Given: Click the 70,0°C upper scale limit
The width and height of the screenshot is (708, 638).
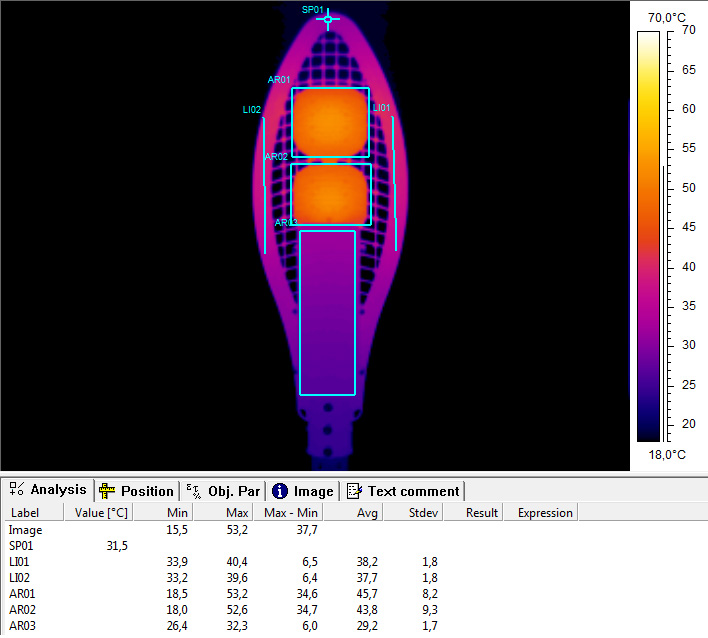Looking at the screenshot, I should tap(666, 17).
